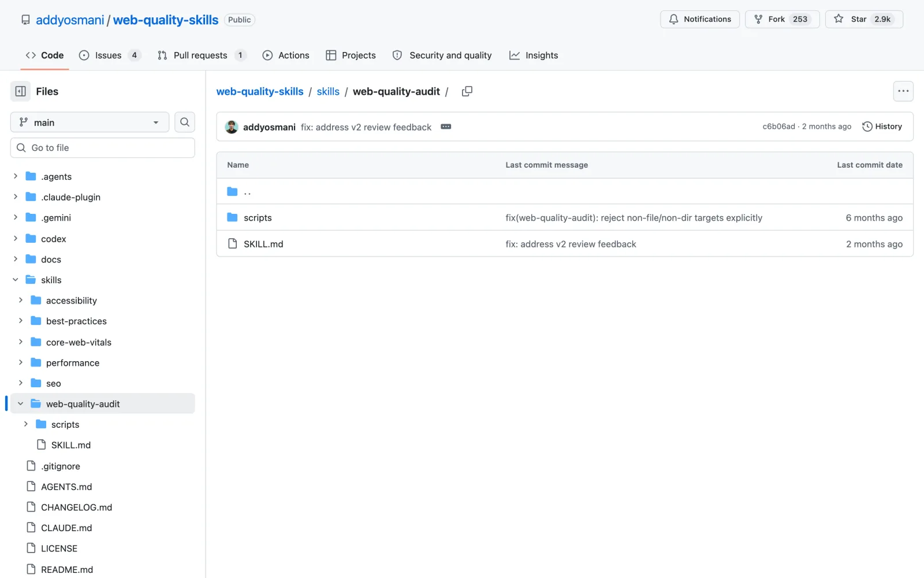Screen dimensions: 924x578
Task: Open 'reject non-file/non-dir targets' commit message
Action: click(634, 218)
